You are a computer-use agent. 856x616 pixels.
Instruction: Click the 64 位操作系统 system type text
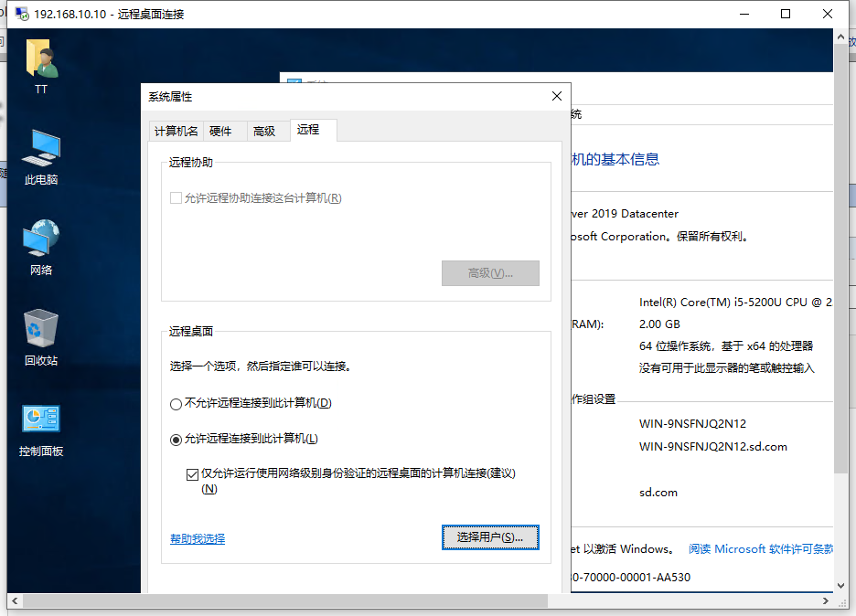coord(726,345)
